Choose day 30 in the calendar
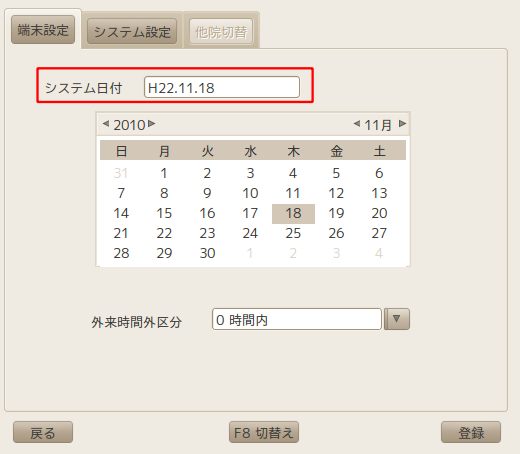520x454 pixels. coord(207,253)
